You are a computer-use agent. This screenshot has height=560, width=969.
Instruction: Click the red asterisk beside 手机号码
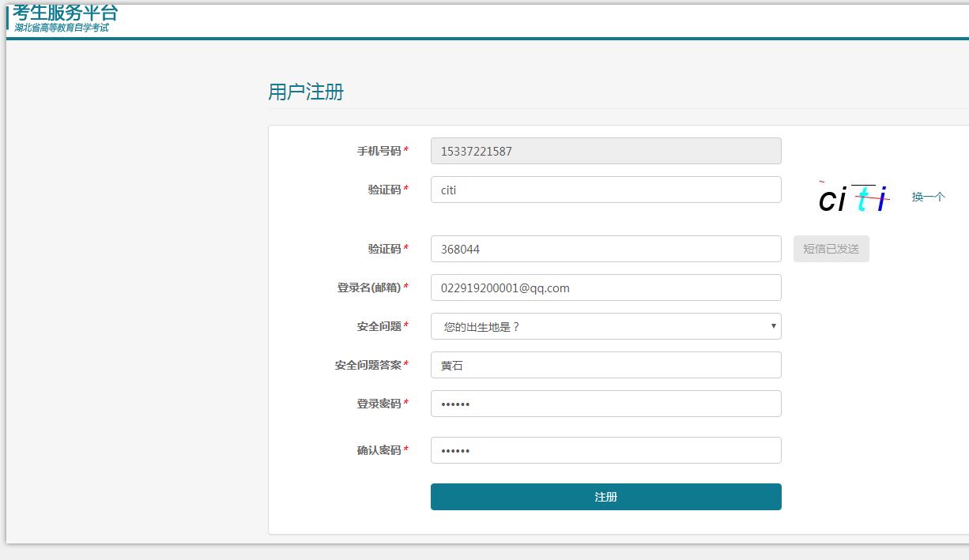point(406,150)
